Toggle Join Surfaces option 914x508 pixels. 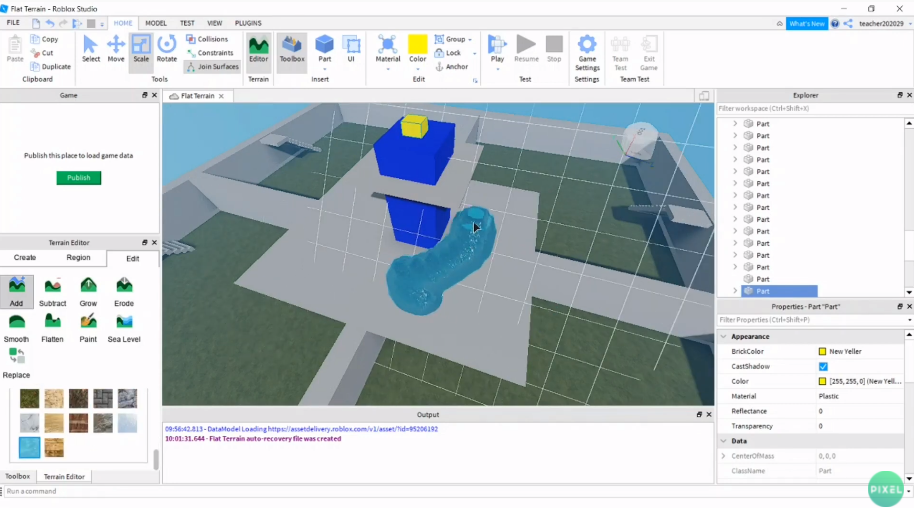pyautogui.click(x=212, y=66)
